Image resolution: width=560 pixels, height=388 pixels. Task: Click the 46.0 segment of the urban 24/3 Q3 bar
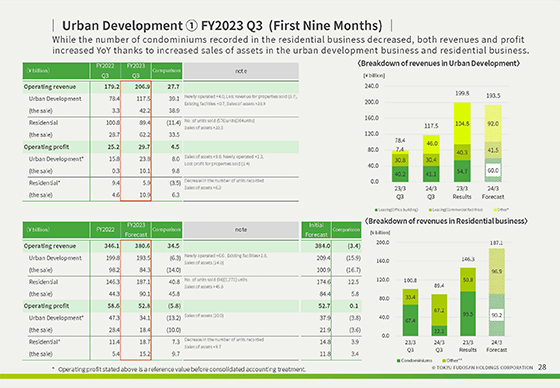tap(431, 144)
